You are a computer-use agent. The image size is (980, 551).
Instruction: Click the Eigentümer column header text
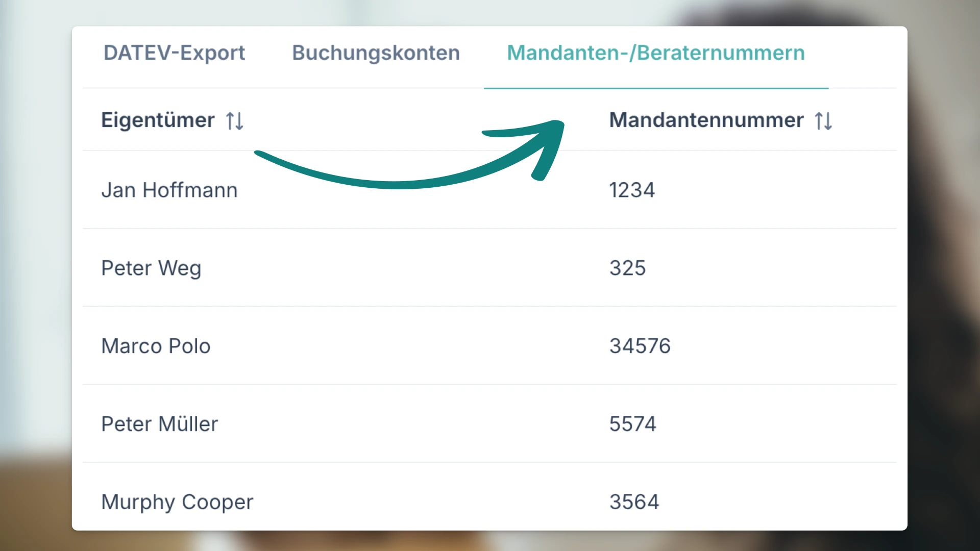[158, 120]
